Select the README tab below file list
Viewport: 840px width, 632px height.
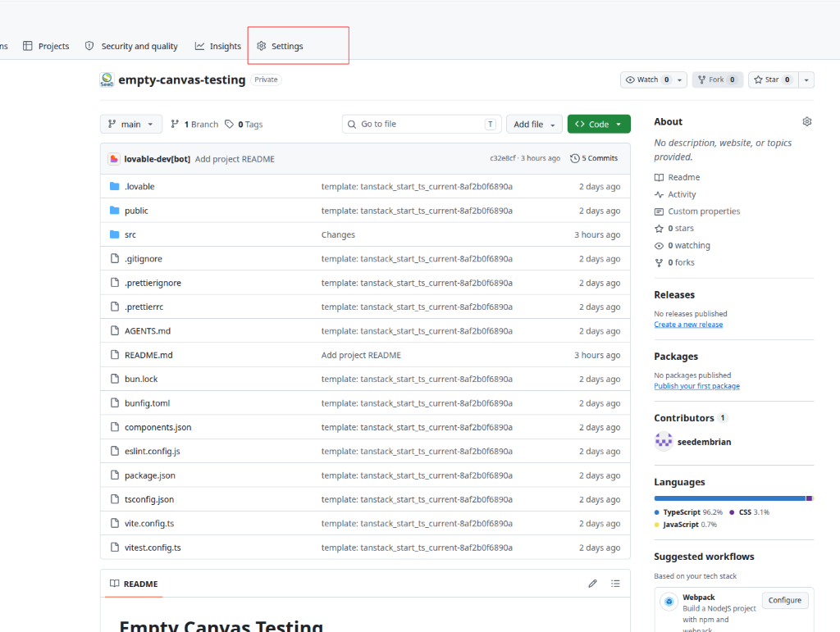(x=134, y=584)
